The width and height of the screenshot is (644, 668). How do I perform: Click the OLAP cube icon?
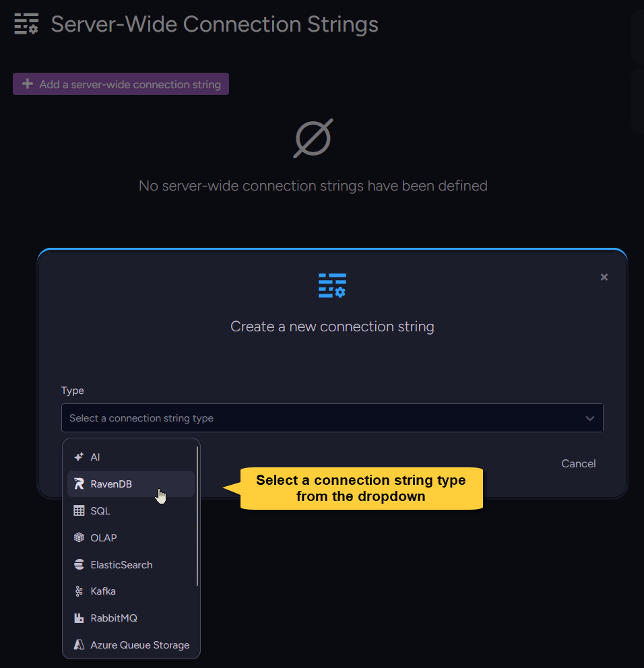pos(79,537)
